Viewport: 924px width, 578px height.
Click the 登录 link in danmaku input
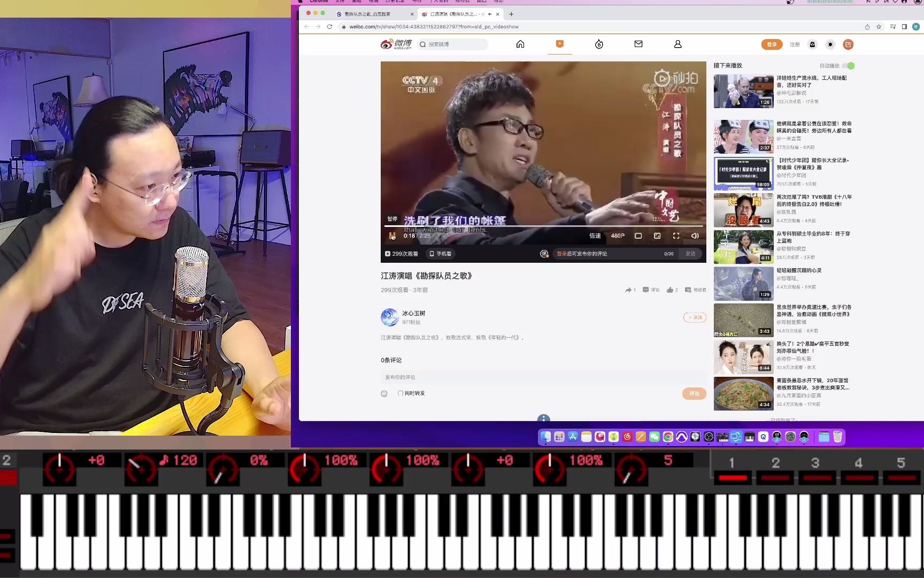561,254
